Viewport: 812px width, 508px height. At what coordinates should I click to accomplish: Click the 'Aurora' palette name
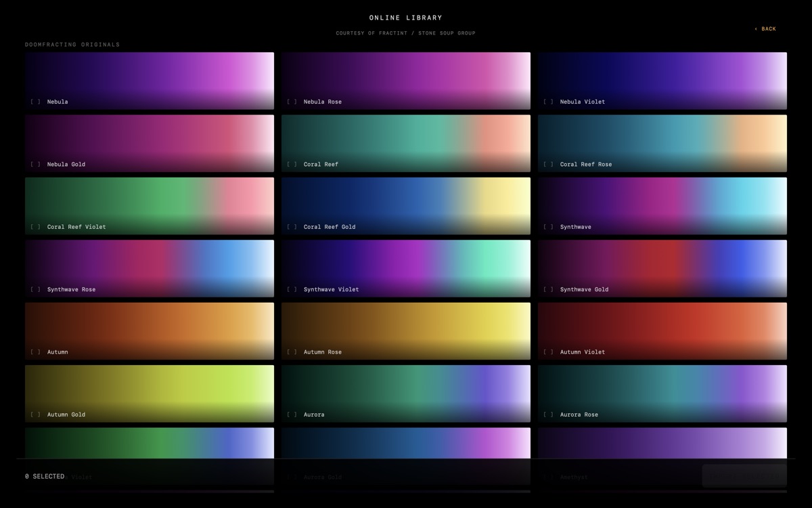click(x=314, y=415)
